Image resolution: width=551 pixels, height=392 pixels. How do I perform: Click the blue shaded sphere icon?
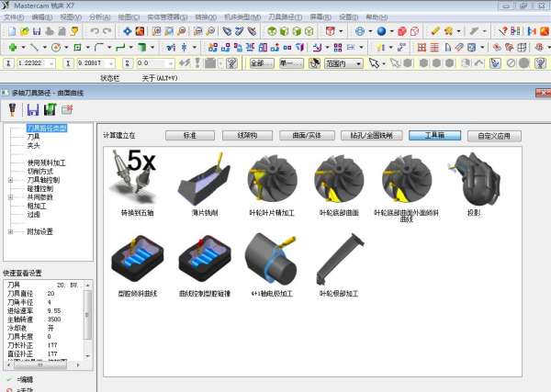click(382, 31)
